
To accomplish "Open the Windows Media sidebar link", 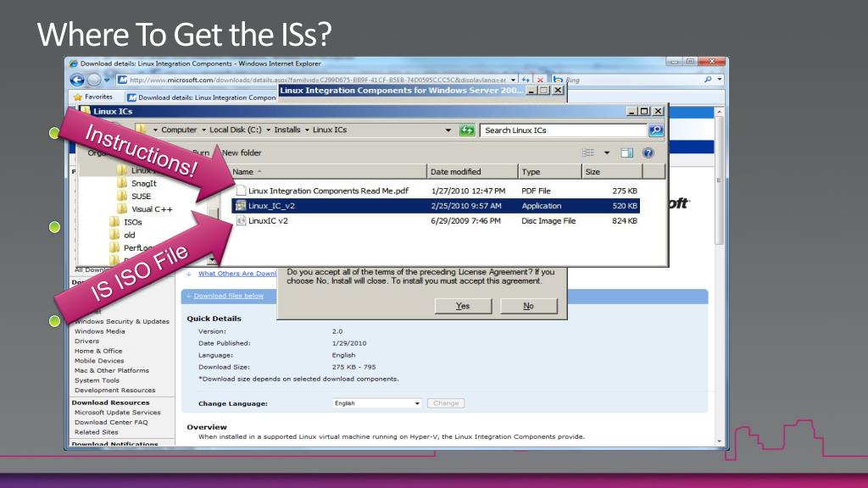I will [100, 331].
